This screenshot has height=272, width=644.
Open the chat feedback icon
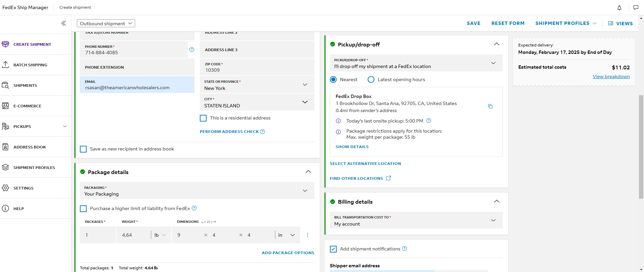coord(636,7)
